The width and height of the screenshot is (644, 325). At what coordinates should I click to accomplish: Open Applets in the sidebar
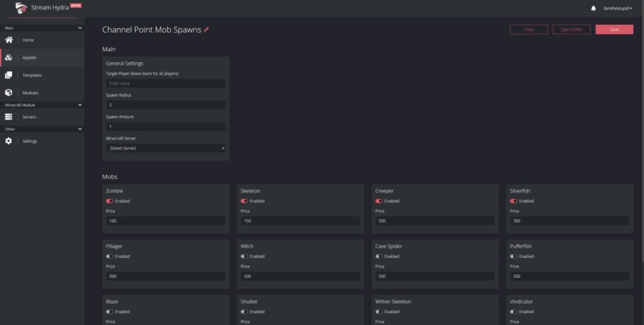click(x=42, y=57)
